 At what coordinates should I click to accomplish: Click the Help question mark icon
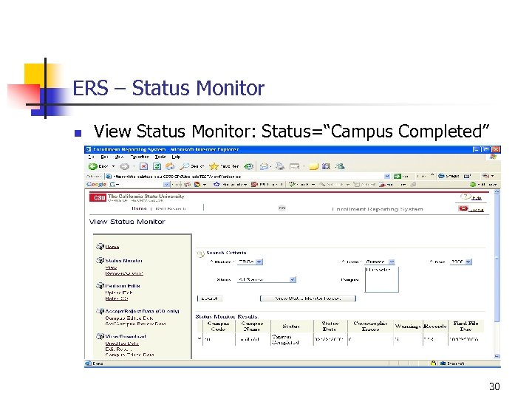pos(465,197)
